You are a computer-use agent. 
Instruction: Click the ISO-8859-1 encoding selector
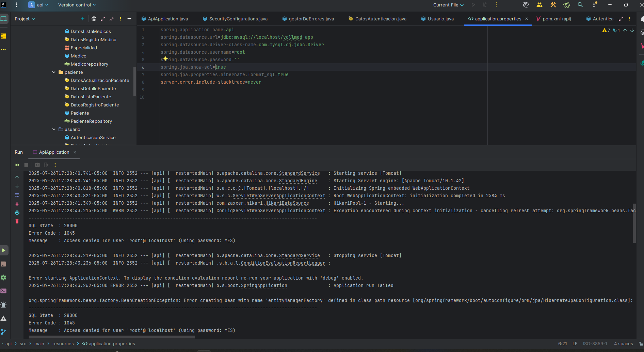click(x=595, y=343)
